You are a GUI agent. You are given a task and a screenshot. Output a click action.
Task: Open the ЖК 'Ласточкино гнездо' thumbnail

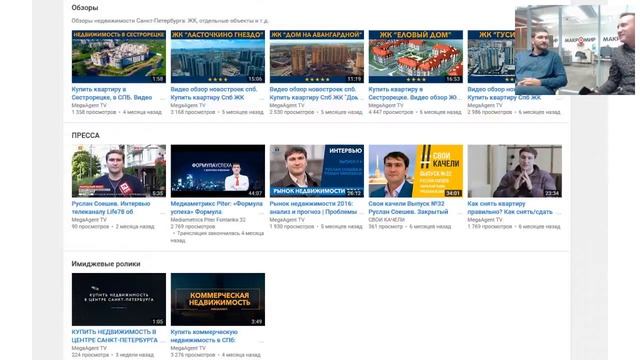point(218,57)
